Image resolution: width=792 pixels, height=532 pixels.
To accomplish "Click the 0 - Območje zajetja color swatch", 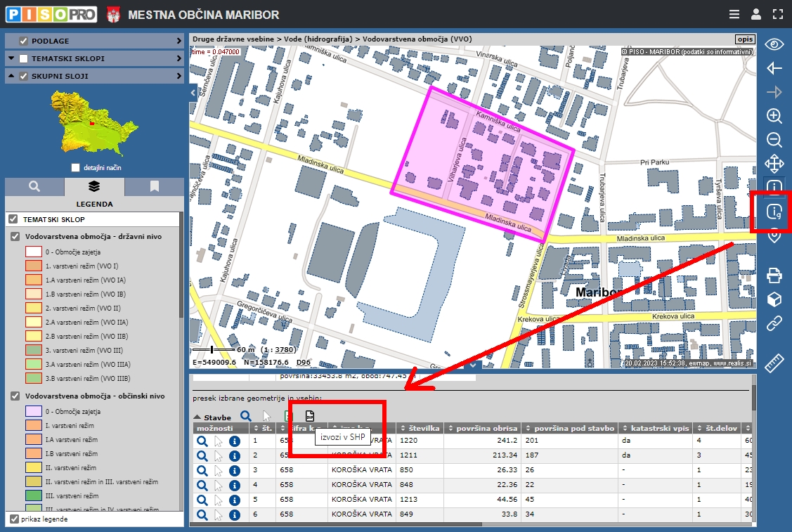I will pyautogui.click(x=34, y=252).
